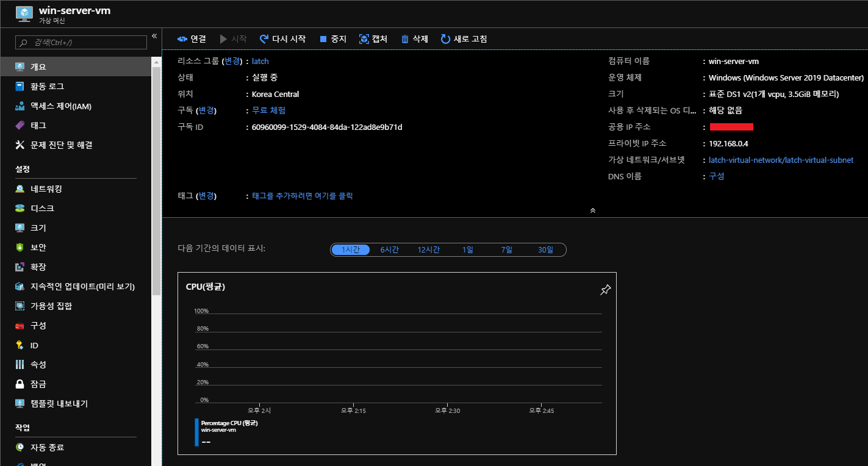Click 변경 next to 리소스 그룹
This screenshot has width=868, height=466.
232,61
